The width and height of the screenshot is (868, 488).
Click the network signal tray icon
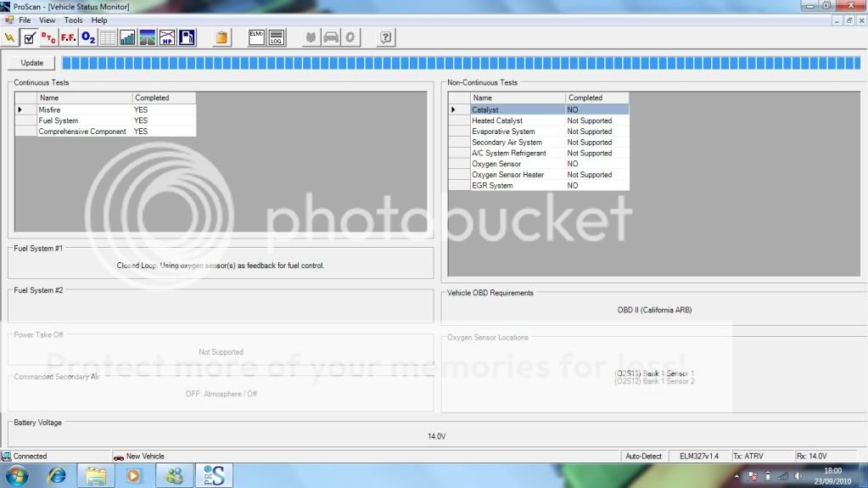click(x=783, y=476)
